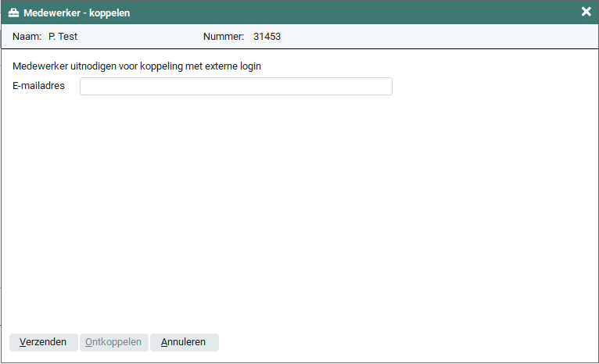Image resolution: width=599 pixels, height=364 pixels.
Task: Click blank space right of e-mail field
Action: [x=493, y=86]
